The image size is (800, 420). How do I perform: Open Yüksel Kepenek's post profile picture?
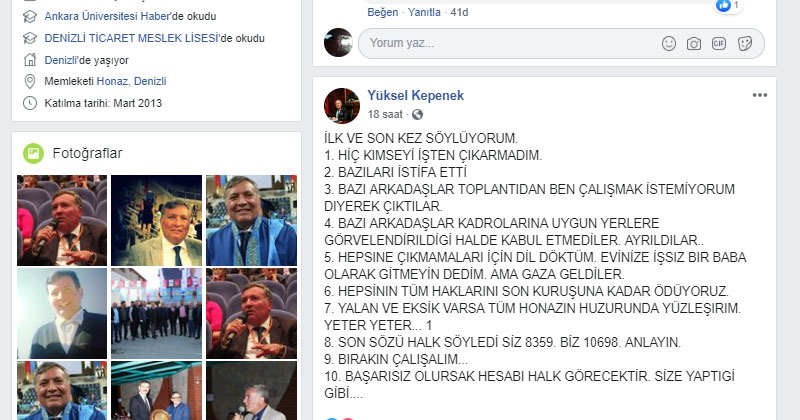coord(342,106)
